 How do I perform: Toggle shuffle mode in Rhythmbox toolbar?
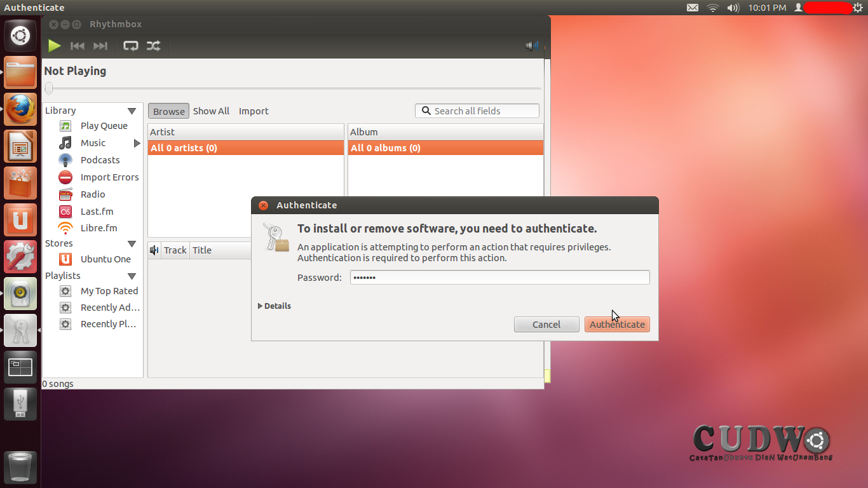[154, 46]
